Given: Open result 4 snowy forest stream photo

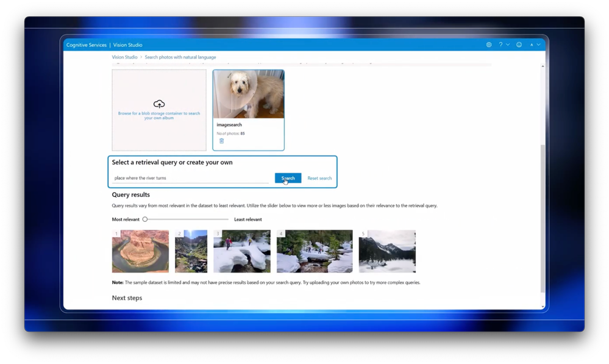Looking at the screenshot, I should (315, 251).
